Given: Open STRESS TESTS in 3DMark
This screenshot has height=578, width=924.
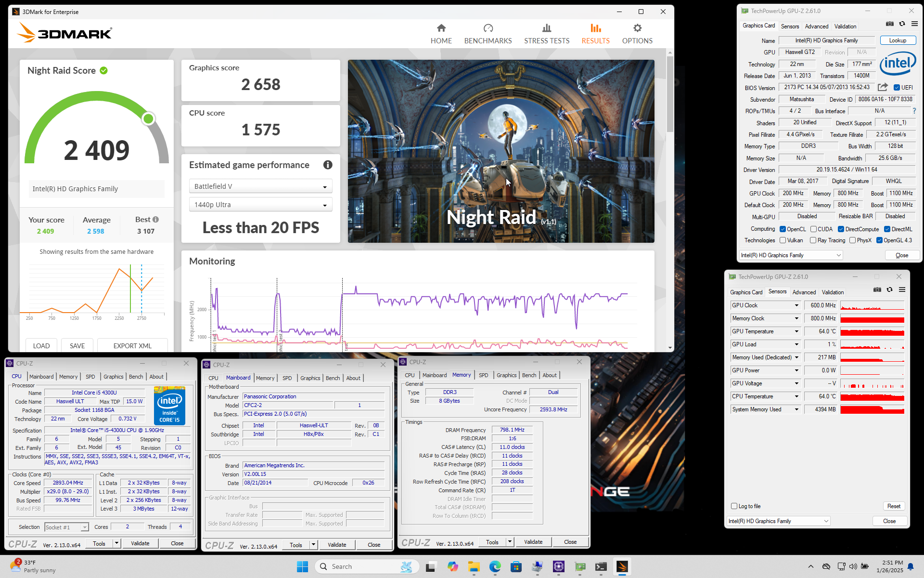Looking at the screenshot, I should (x=547, y=34).
